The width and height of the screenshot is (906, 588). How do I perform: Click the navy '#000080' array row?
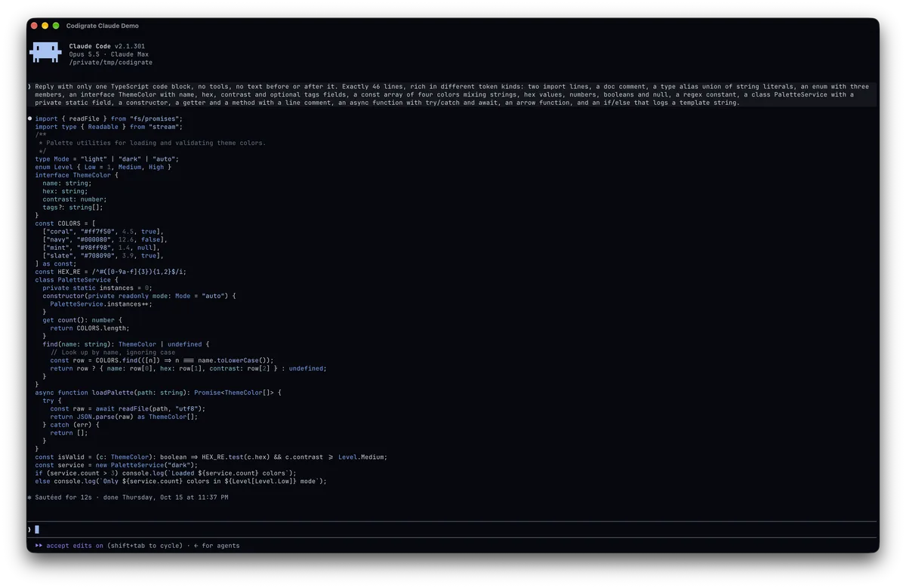pos(105,239)
